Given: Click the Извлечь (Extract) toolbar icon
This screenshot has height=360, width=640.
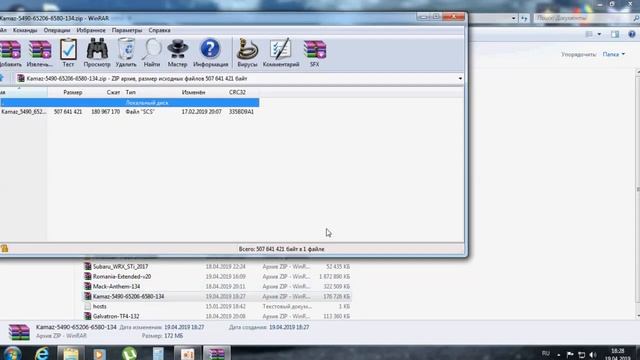Looking at the screenshot, I should pyautogui.click(x=40, y=53).
